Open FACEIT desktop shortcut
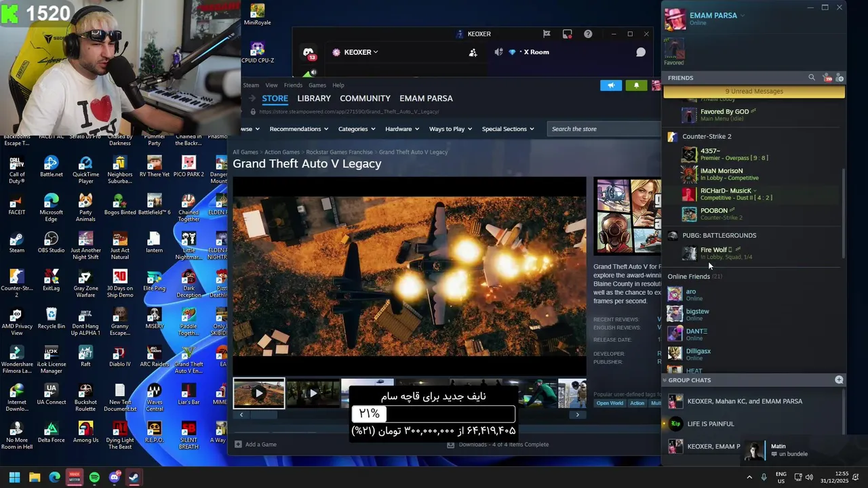 tap(16, 205)
